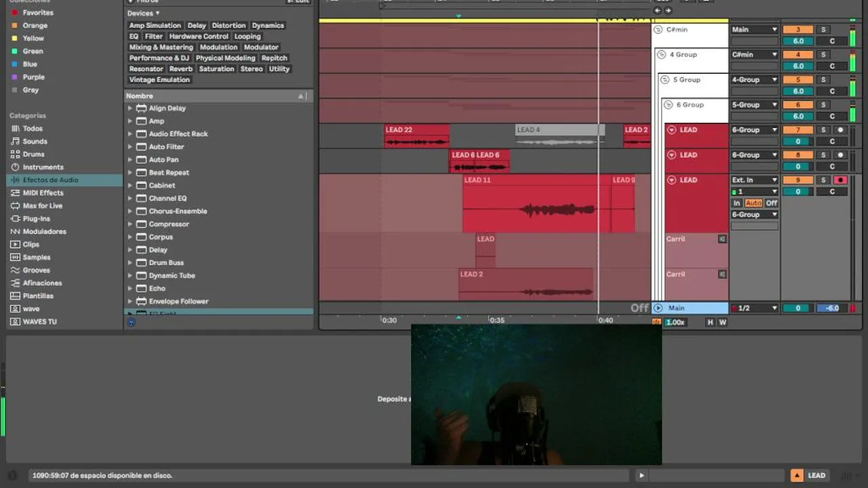Screen dimensions: 868x488
Task: Select the Plug-Ins category icon
Action: pos(15,218)
